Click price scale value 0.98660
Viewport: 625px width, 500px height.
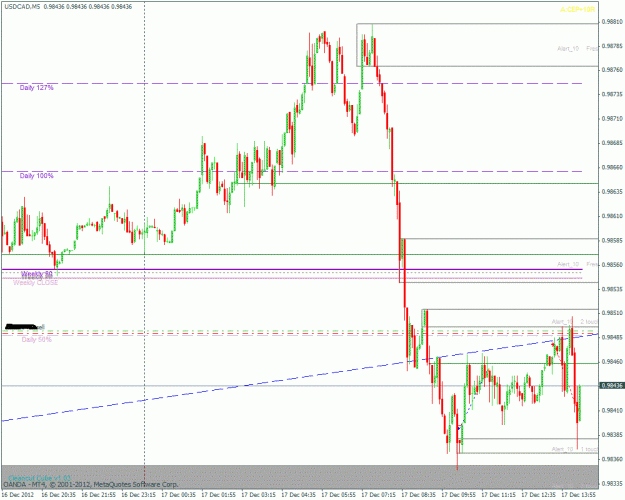click(x=612, y=167)
